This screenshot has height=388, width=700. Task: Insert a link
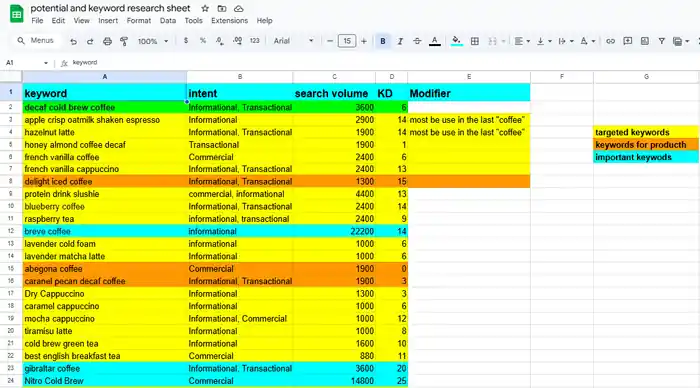click(x=610, y=41)
